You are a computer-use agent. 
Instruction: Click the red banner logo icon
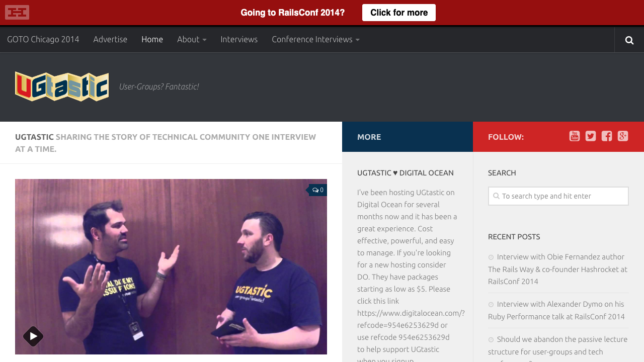17,12
